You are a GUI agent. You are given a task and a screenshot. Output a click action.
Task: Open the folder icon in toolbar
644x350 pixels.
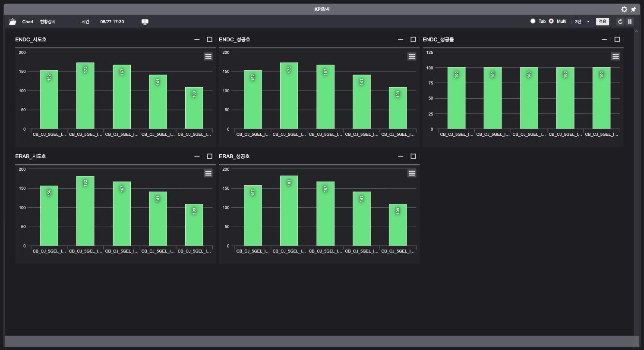coord(13,22)
